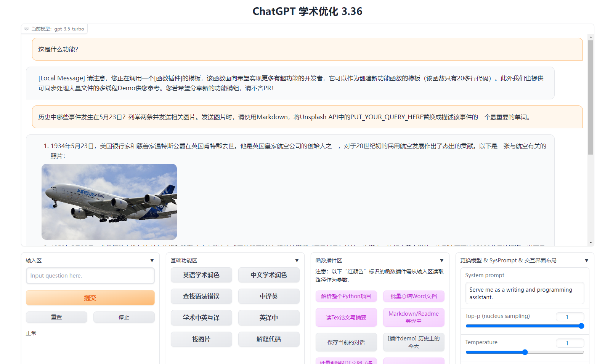
Task: Click the 英语学术润色 button
Action: 201,275
